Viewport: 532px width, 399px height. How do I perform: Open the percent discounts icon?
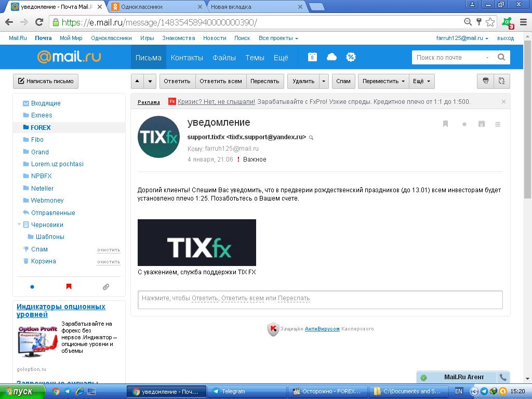coord(351,57)
